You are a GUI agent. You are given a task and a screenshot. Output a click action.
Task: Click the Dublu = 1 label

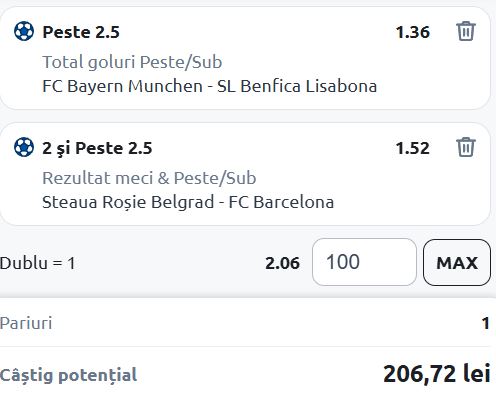pyautogui.click(x=37, y=263)
